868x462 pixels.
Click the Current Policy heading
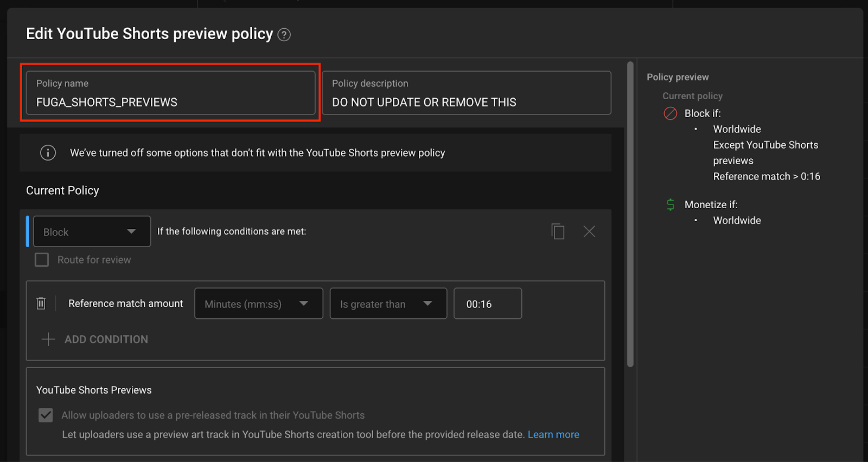[x=62, y=191]
